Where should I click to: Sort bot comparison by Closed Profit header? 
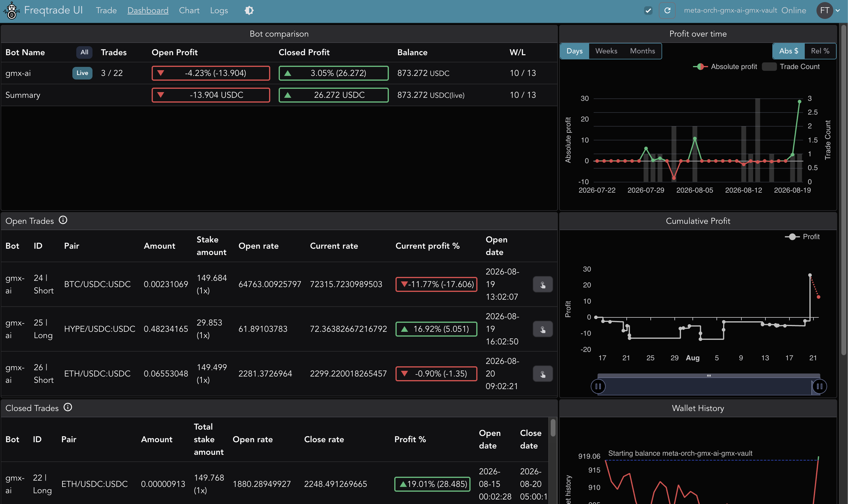coord(304,52)
